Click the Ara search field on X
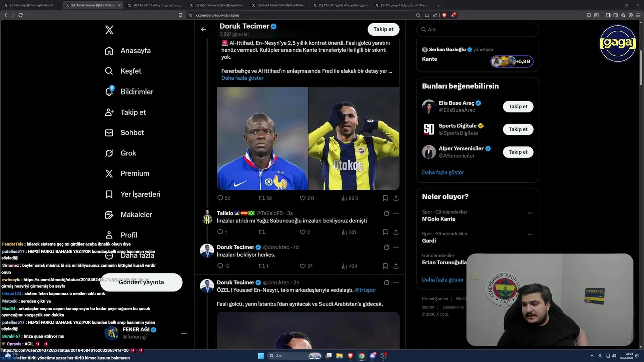Image resolution: width=644 pixels, height=362 pixels. coord(477,30)
